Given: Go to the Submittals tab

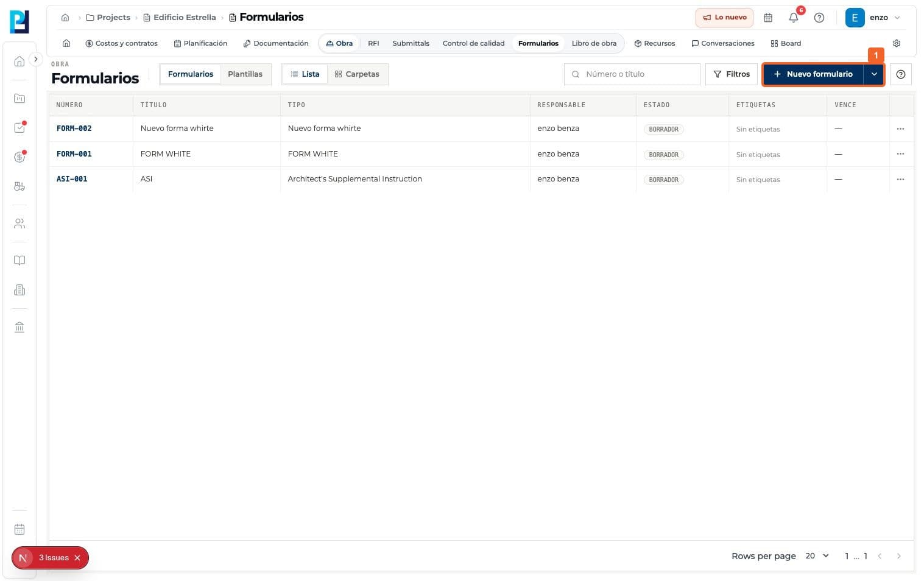Looking at the screenshot, I should [411, 43].
